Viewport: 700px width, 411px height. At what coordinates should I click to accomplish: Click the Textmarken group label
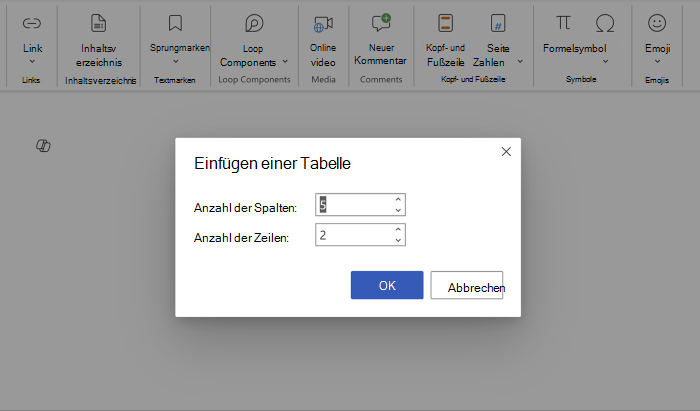click(x=175, y=80)
